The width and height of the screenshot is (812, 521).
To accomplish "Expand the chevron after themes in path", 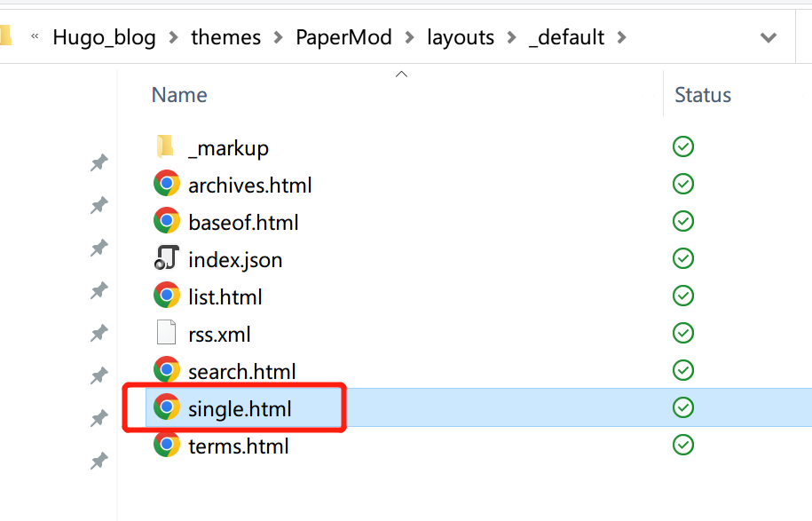I will (278, 37).
